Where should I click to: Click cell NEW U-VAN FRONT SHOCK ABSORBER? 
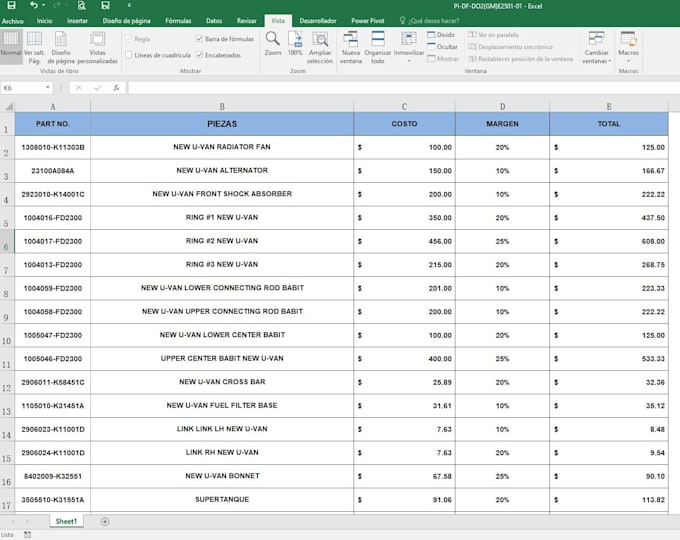pos(222,194)
